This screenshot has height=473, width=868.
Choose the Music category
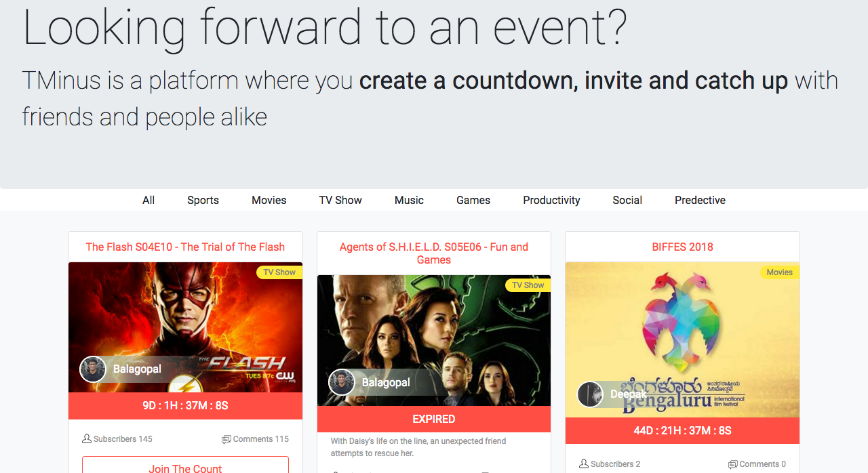409,200
